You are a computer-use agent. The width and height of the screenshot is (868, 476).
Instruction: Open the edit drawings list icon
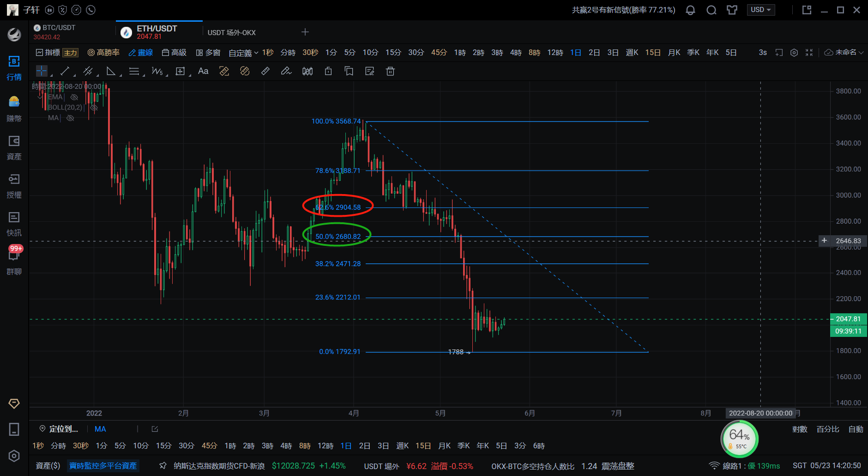point(369,71)
